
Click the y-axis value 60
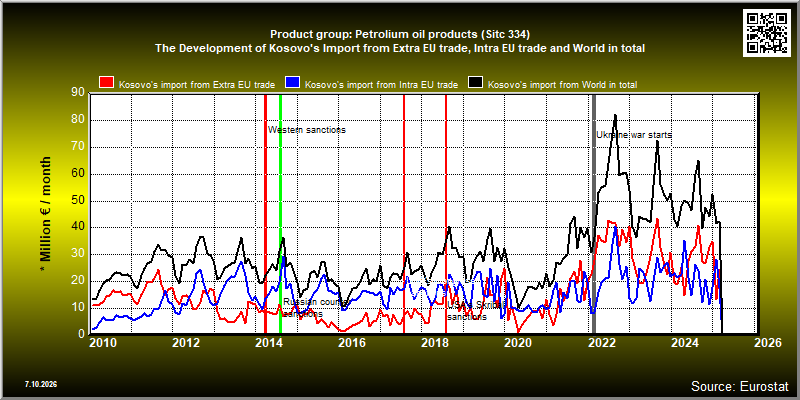(79, 174)
